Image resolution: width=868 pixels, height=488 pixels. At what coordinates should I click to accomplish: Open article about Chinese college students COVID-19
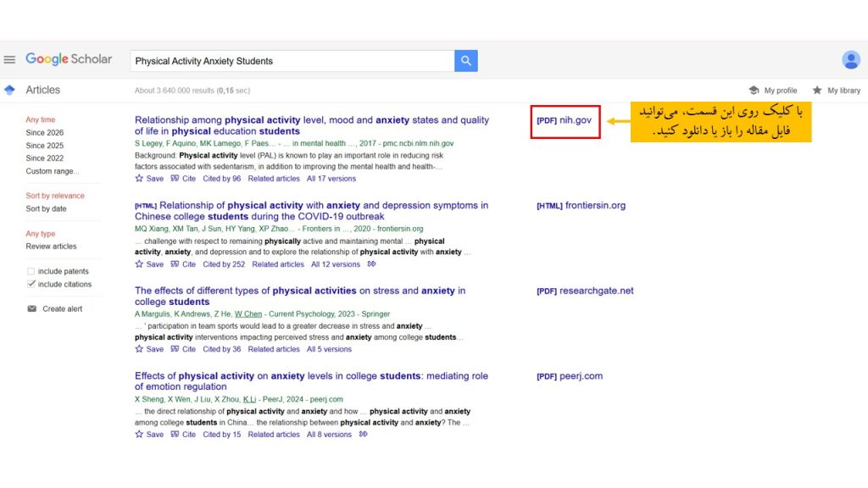(312, 211)
